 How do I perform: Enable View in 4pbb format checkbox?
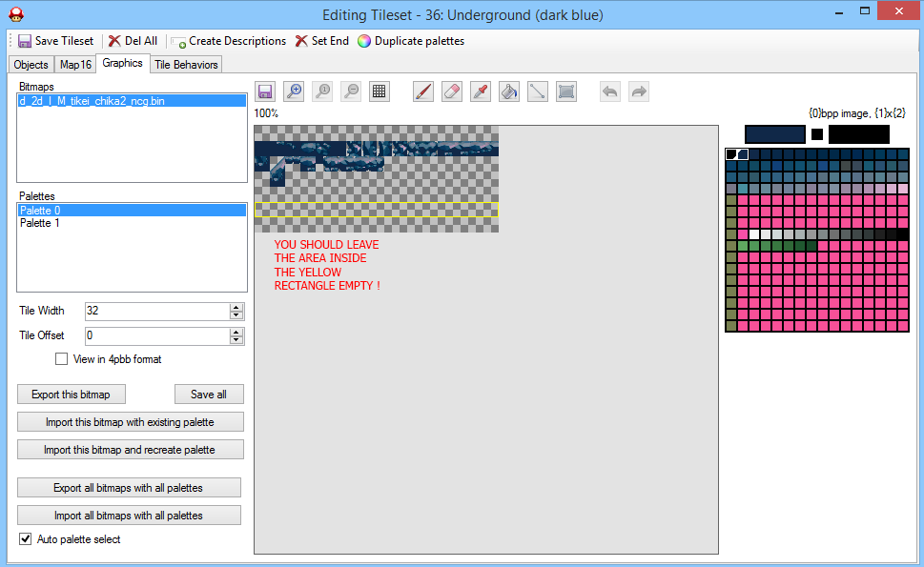(x=61, y=358)
